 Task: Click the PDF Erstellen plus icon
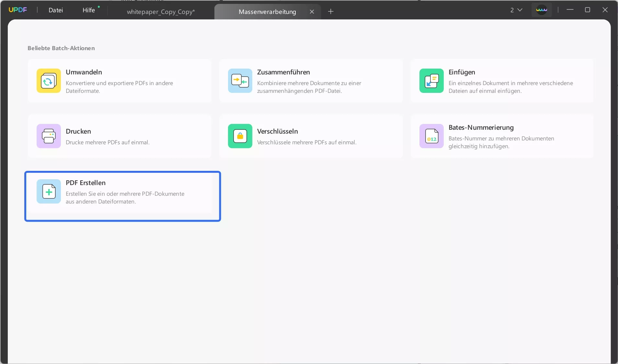pyautogui.click(x=49, y=191)
